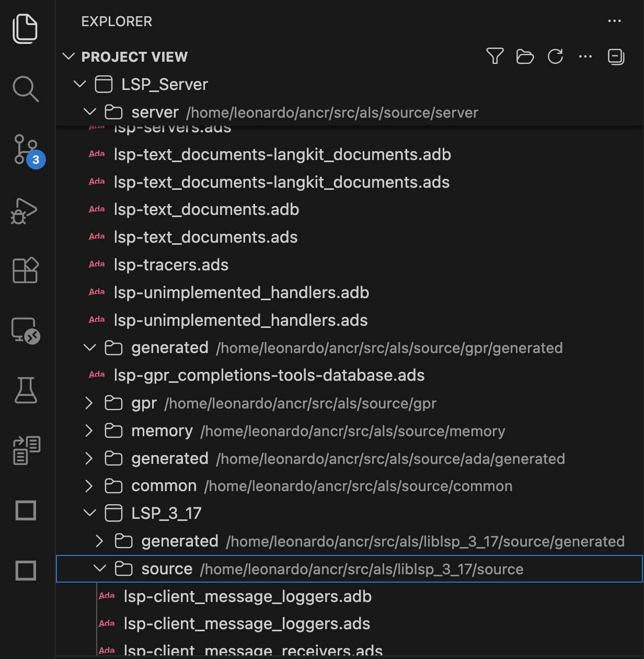Screen dimensions: 644x659
Task: Refresh the Project View
Action: point(555,56)
